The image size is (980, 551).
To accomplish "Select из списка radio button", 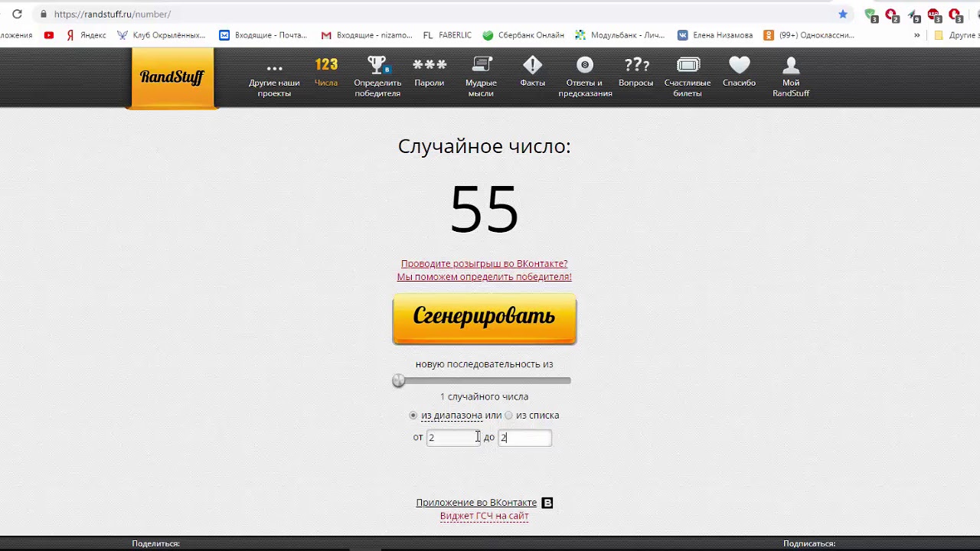I will [x=508, y=415].
